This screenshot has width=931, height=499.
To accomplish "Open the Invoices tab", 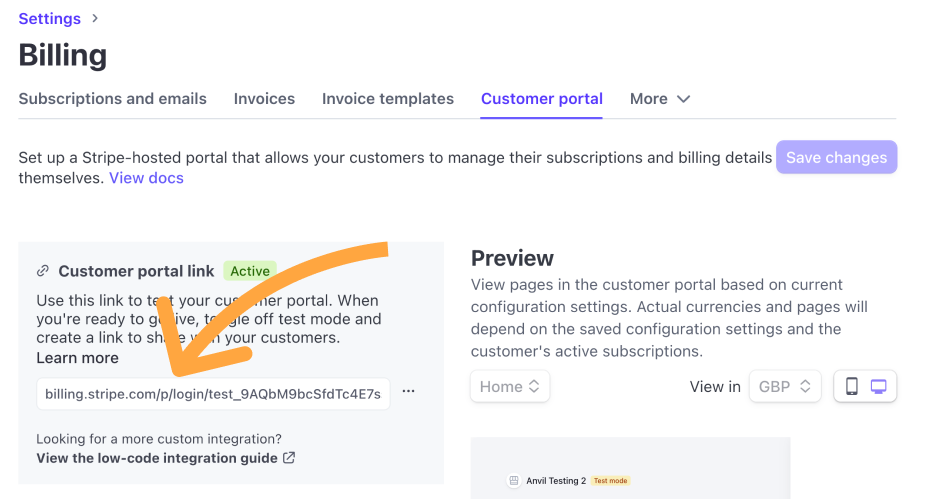I will 264,99.
